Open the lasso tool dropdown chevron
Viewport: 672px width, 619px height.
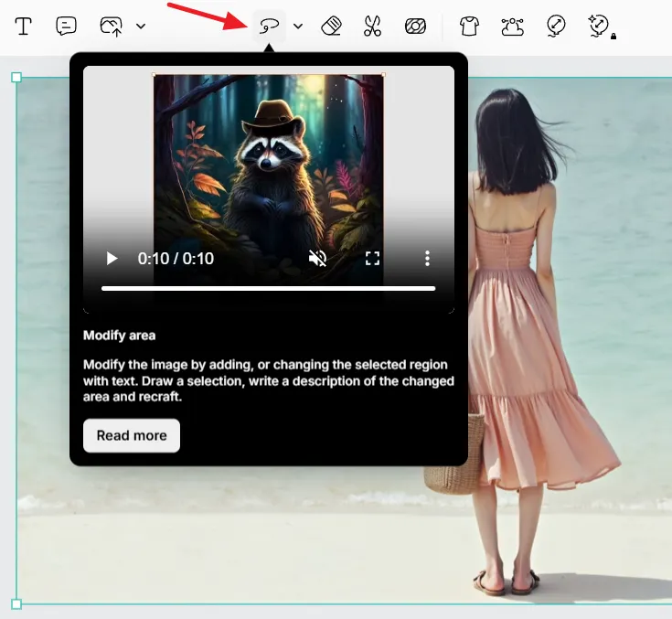click(x=298, y=26)
